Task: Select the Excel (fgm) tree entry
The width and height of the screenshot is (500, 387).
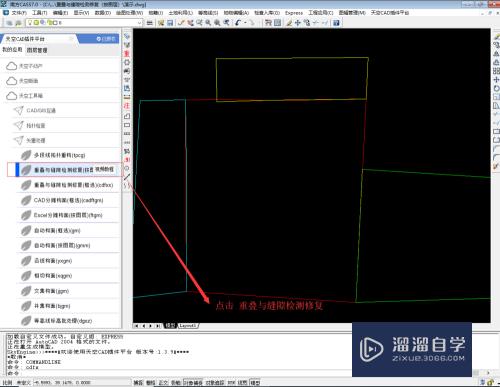Action: (x=68, y=215)
